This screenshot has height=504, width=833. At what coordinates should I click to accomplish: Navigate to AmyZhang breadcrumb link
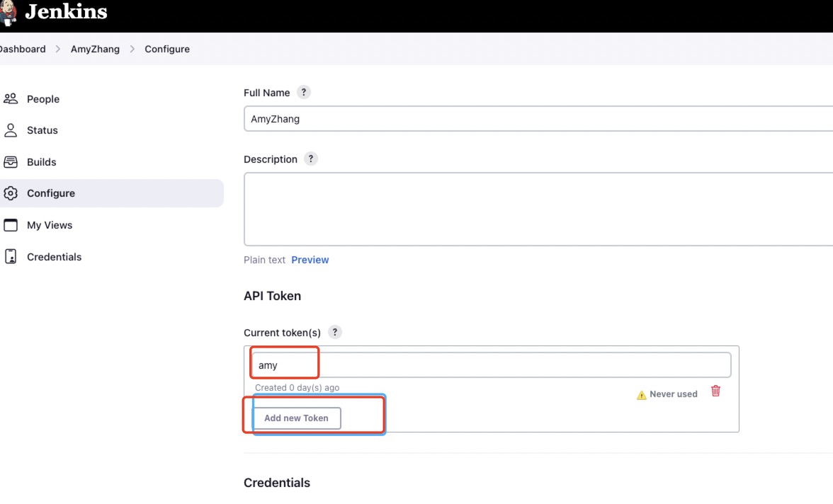(x=95, y=49)
